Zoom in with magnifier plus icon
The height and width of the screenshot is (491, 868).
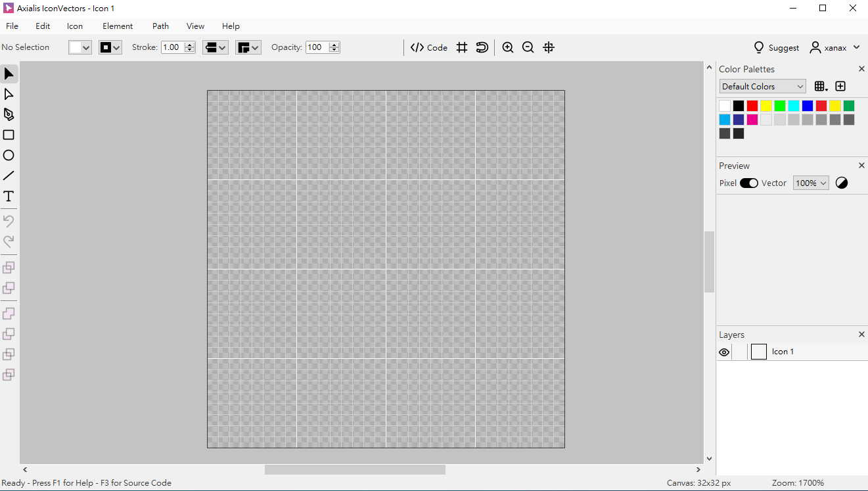[x=508, y=47]
